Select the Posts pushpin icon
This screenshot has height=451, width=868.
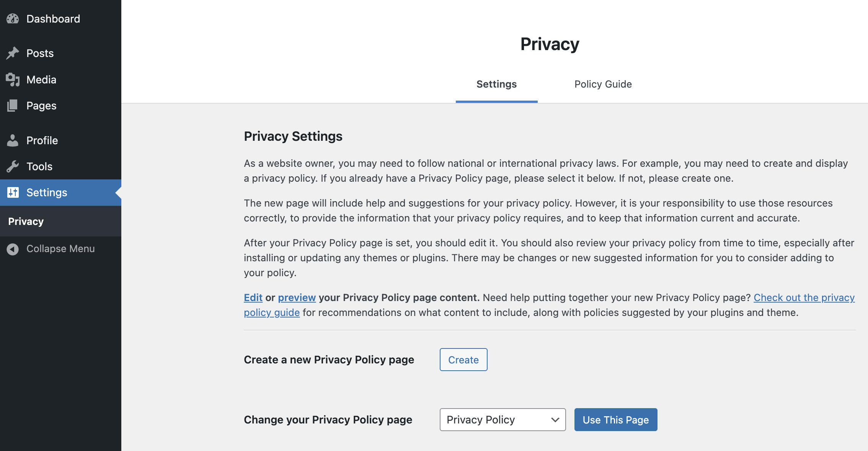[x=13, y=53]
